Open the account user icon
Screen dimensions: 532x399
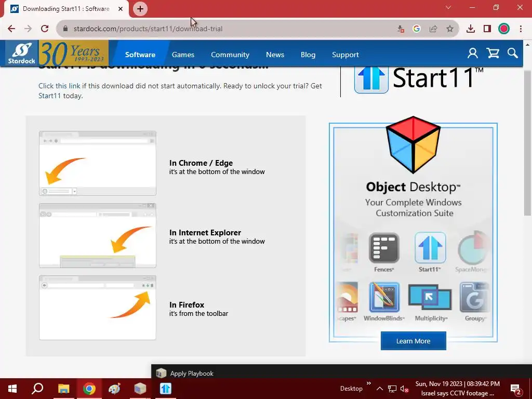(x=473, y=54)
